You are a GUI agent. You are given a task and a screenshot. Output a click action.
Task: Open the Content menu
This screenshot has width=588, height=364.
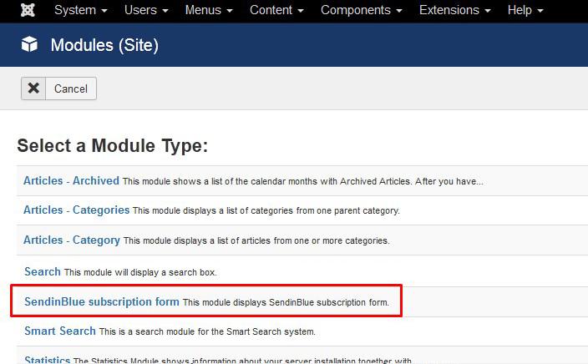click(x=278, y=11)
